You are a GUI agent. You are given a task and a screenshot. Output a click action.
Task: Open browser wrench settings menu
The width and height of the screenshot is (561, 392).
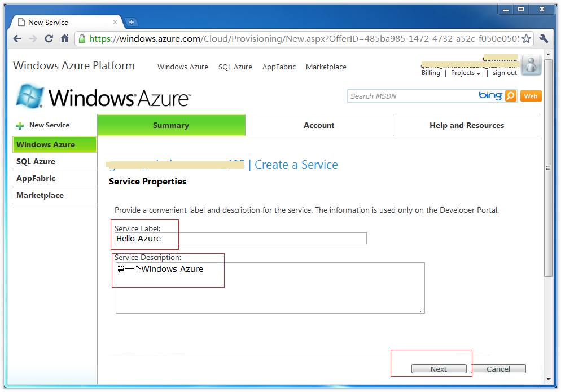click(544, 38)
